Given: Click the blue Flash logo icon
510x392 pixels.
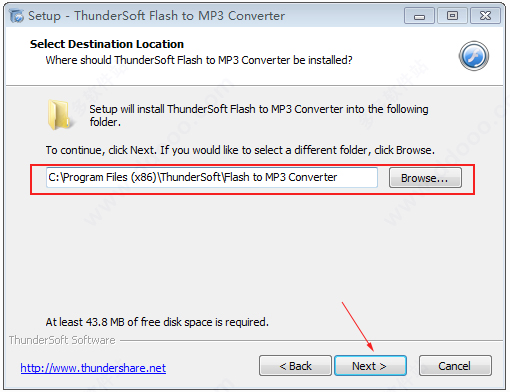Looking at the screenshot, I should (474, 56).
